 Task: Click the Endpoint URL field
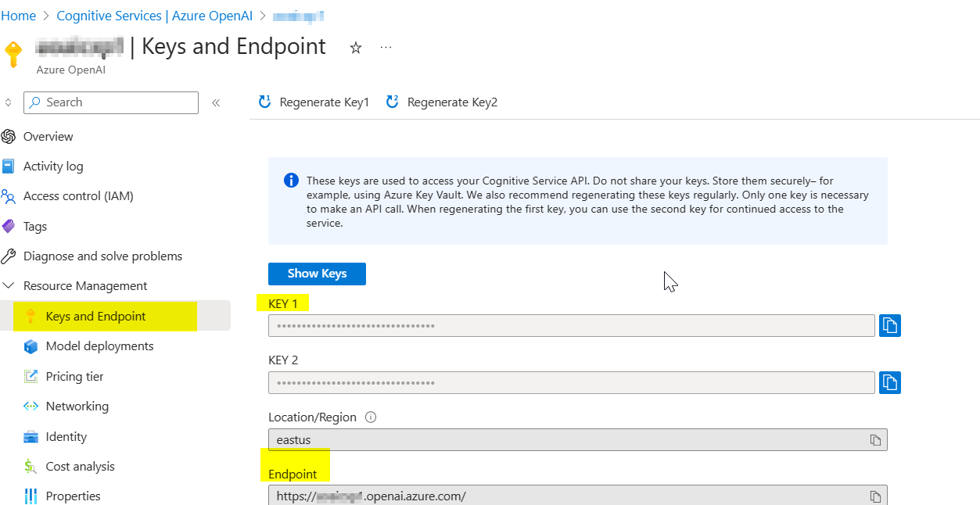tap(577, 496)
